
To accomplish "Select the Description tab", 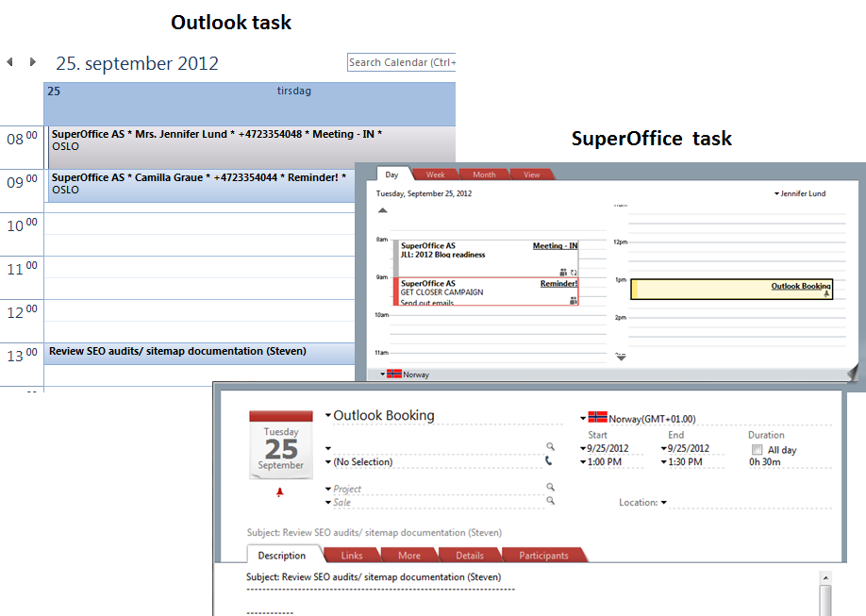I will pyautogui.click(x=282, y=556).
